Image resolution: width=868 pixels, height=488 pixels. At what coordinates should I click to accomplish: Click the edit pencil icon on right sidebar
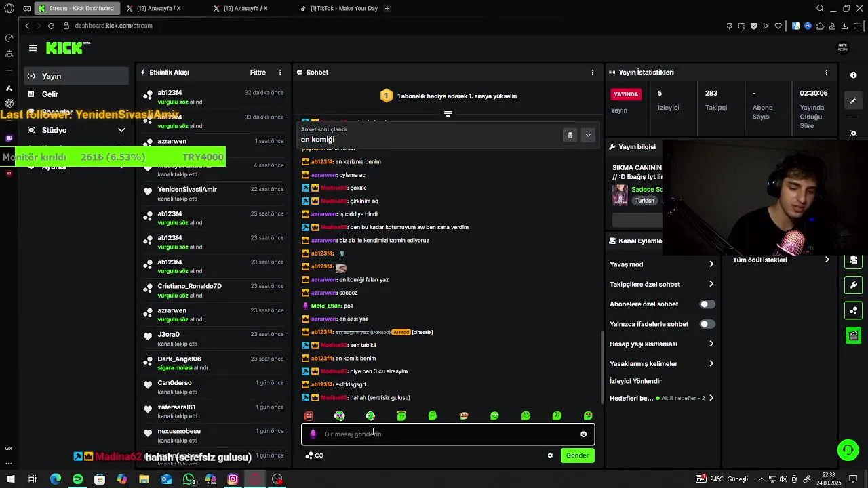click(x=854, y=100)
